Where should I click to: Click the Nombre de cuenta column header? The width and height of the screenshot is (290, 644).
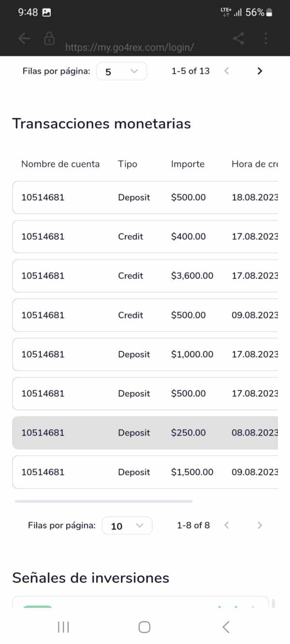(60, 164)
